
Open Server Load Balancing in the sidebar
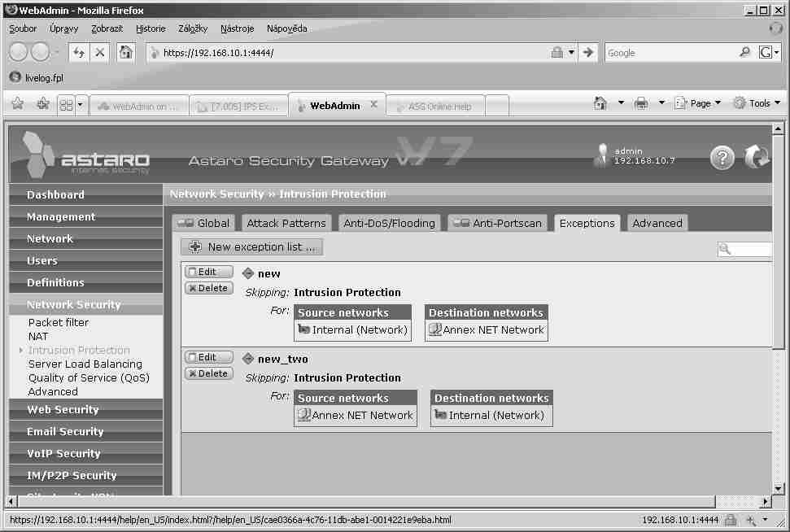coord(85,364)
